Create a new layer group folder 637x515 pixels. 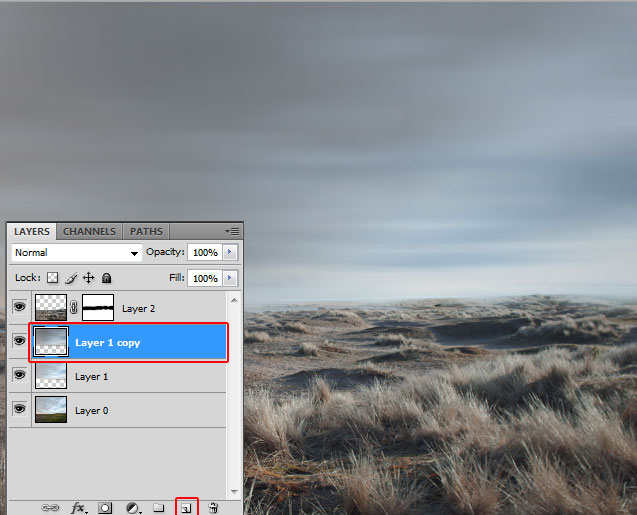click(x=159, y=508)
